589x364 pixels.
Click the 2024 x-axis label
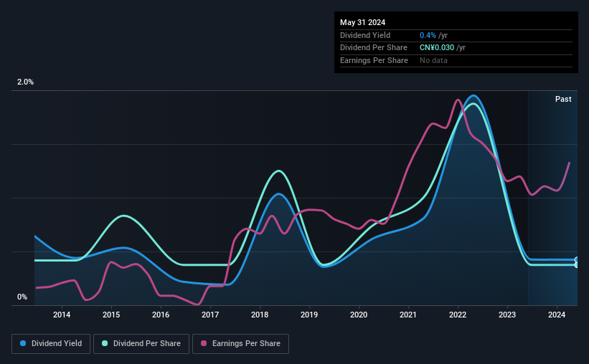tap(557, 315)
